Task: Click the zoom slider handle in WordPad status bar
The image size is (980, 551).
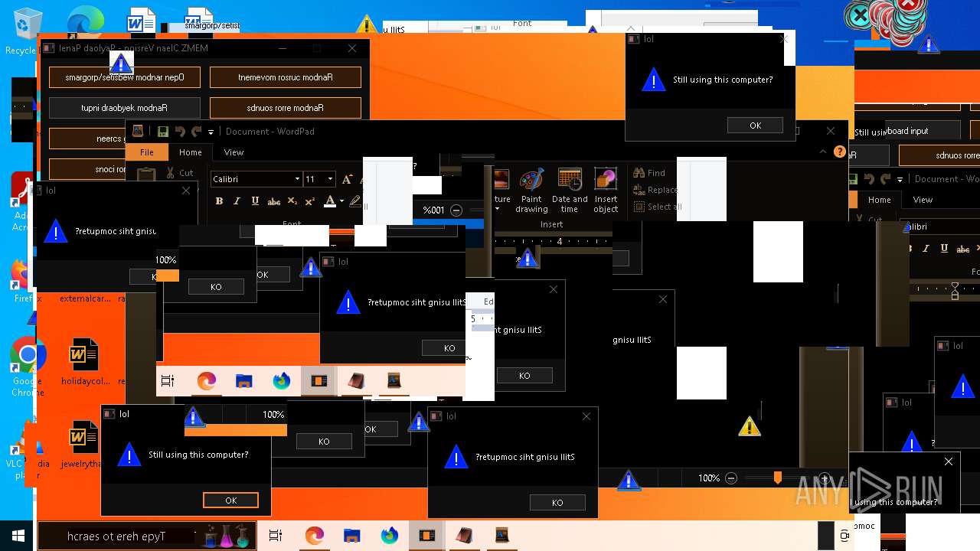Action: (x=778, y=478)
